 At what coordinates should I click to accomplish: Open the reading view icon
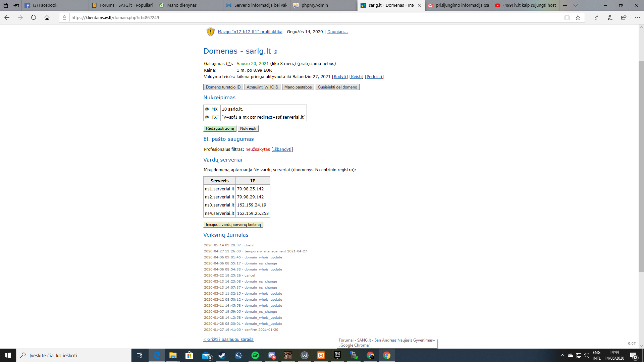coord(567,18)
